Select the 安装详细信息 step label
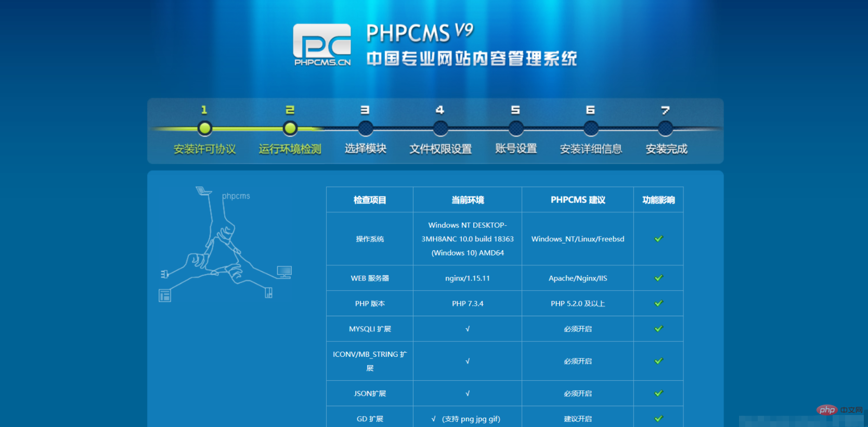This screenshot has width=868, height=427. coord(591,149)
